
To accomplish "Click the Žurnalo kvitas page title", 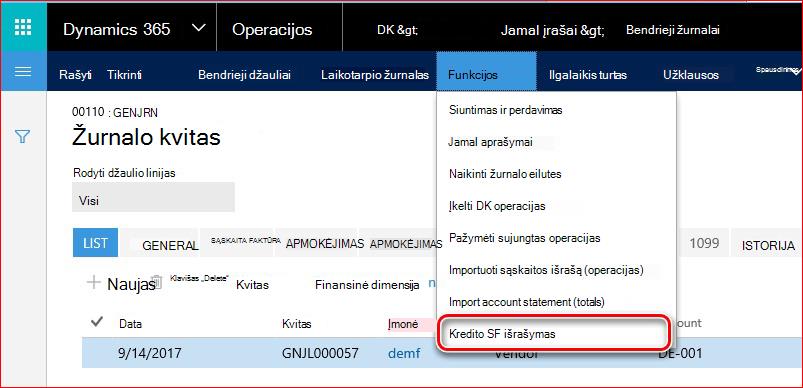I will [x=146, y=137].
